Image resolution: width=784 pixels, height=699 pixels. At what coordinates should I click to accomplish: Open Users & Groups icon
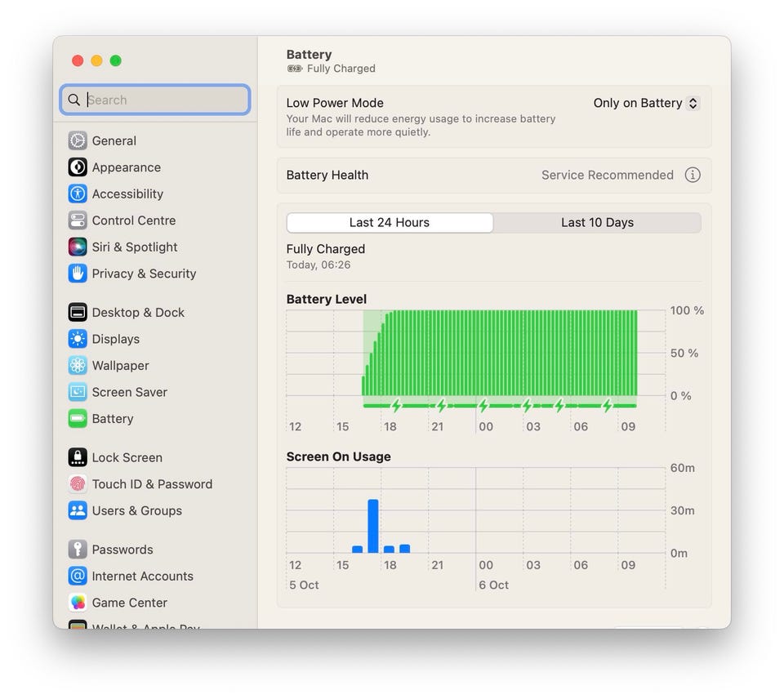pos(78,510)
